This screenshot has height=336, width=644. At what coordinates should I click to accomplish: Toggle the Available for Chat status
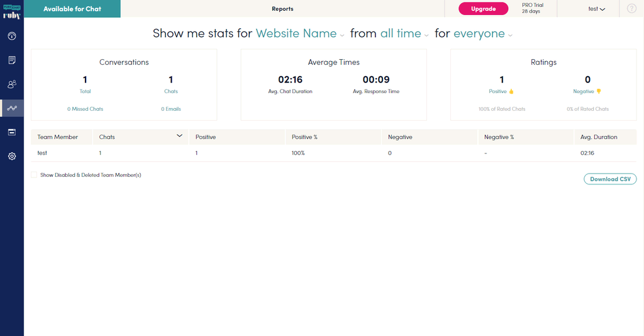click(x=72, y=9)
